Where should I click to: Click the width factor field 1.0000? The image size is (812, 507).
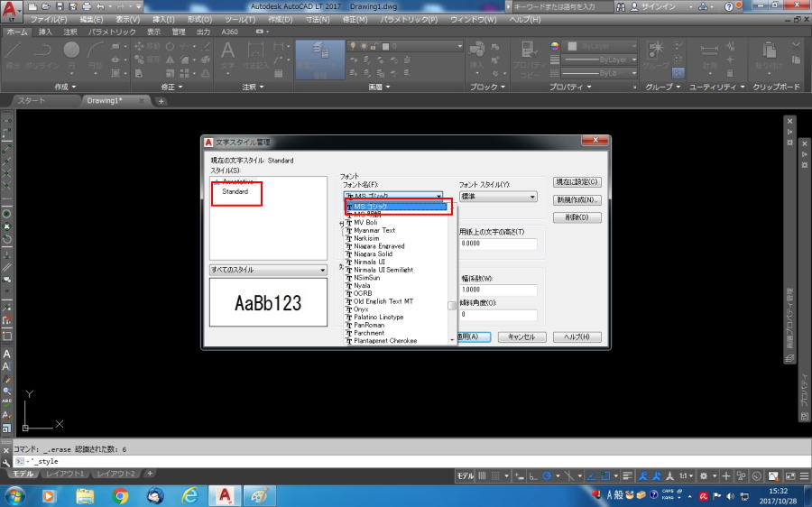[498, 290]
